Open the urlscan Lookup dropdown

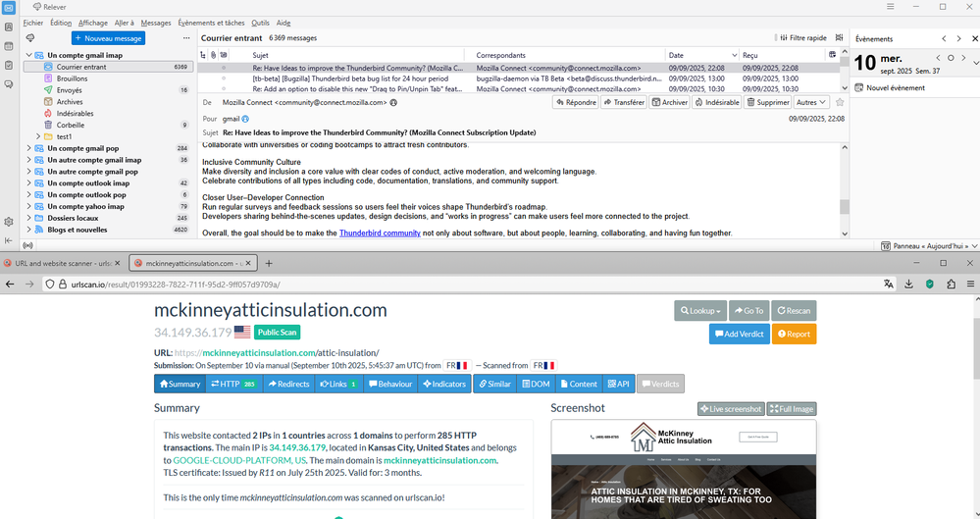click(x=700, y=311)
